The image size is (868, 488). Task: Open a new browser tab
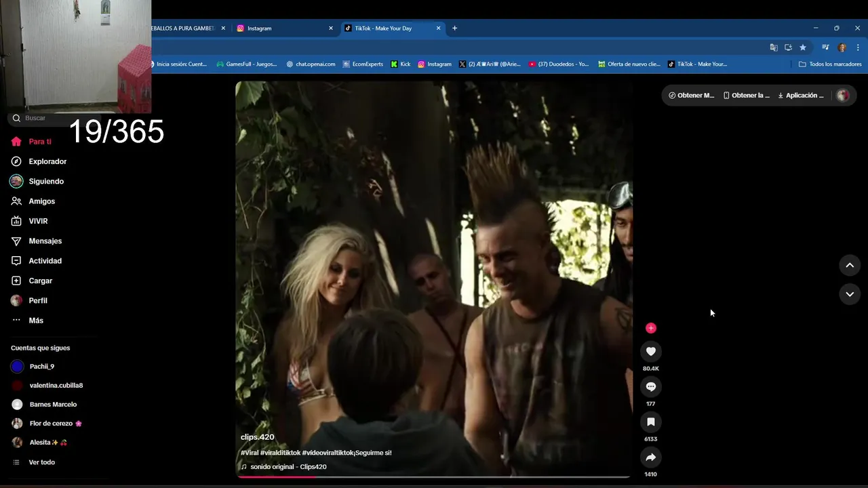(454, 28)
